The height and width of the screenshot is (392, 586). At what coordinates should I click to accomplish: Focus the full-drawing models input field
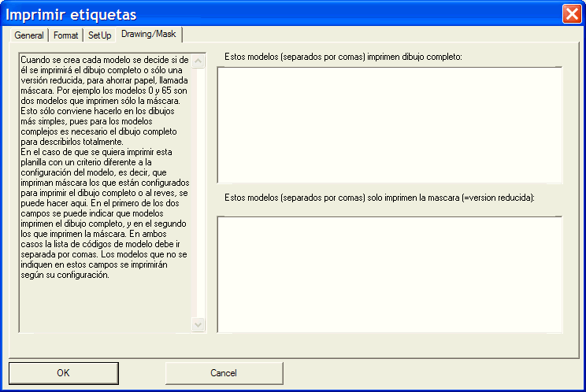coord(390,126)
